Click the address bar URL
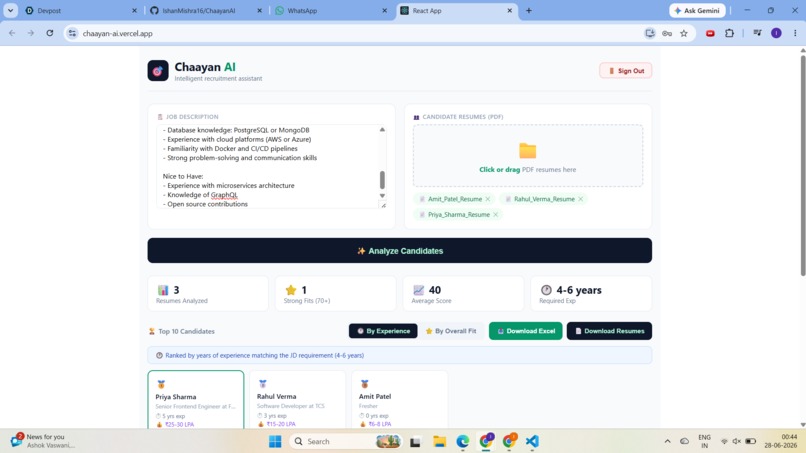Viewport: 806px width, 453px height. click(118, 33)
